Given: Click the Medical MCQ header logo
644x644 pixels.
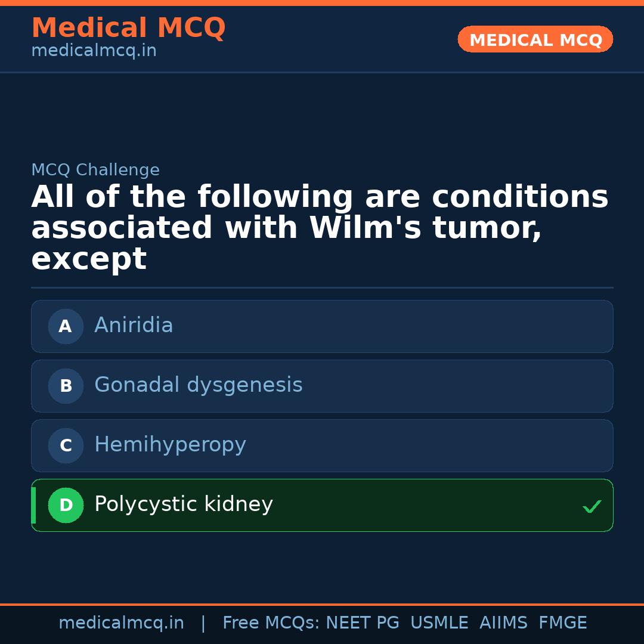Looking at the screenshot, I should click(x=128, y=27).
